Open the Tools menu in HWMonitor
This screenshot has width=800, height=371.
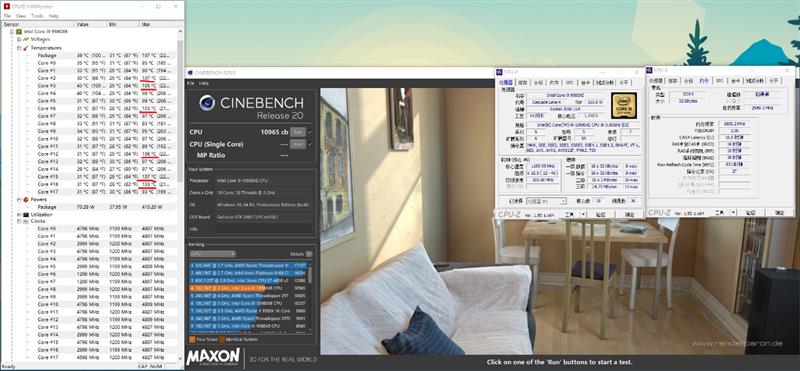click(x=37, y=16)
